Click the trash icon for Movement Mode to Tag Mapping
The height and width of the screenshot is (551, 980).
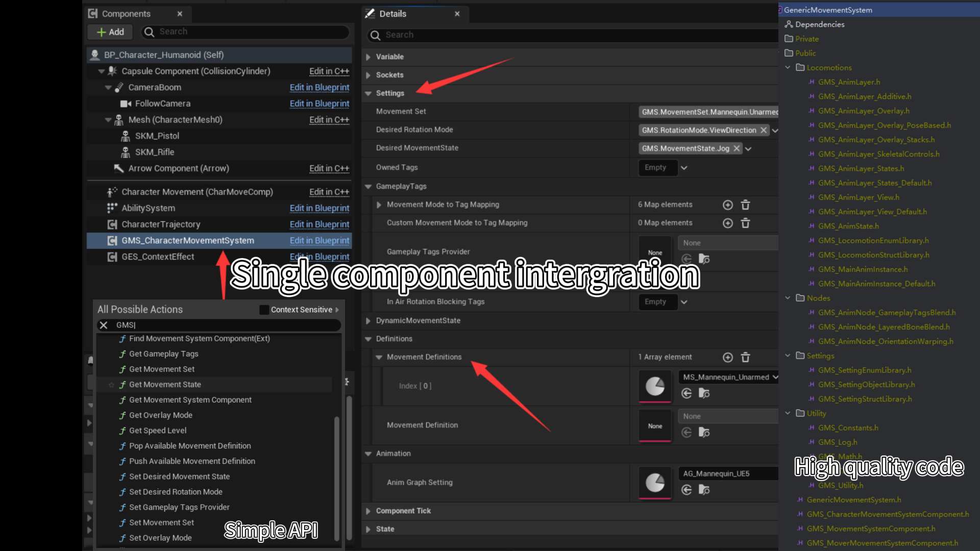745,205
